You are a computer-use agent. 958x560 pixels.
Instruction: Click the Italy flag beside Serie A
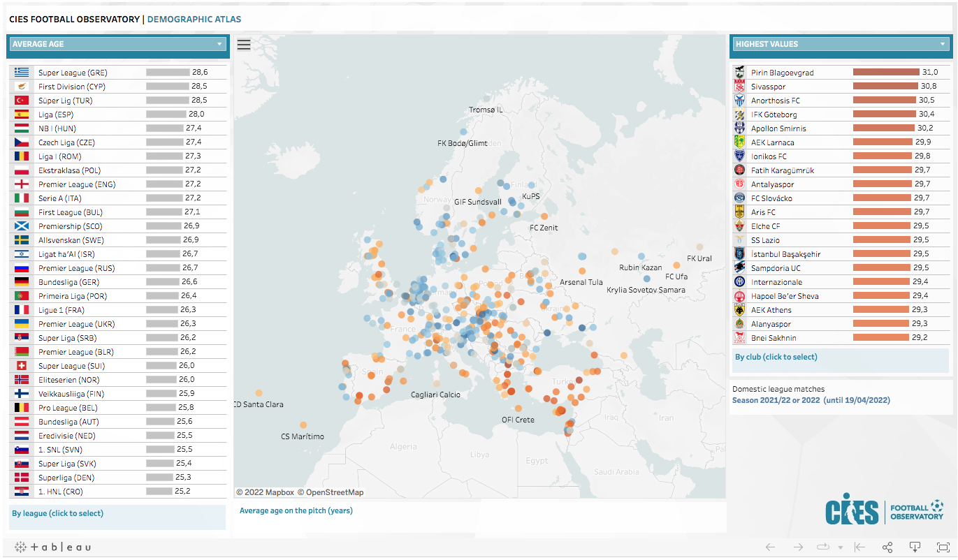pyautogui.click(x=22, y=198)
